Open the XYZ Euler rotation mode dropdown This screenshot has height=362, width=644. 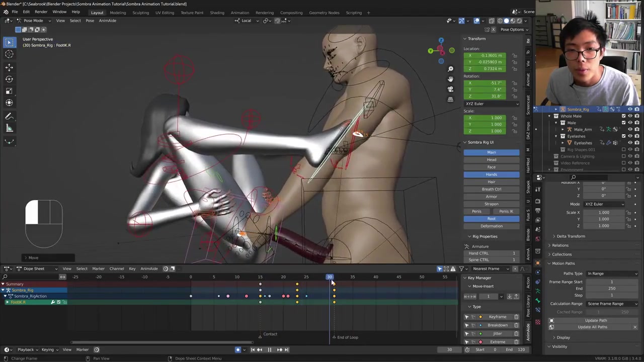[491, 104]
